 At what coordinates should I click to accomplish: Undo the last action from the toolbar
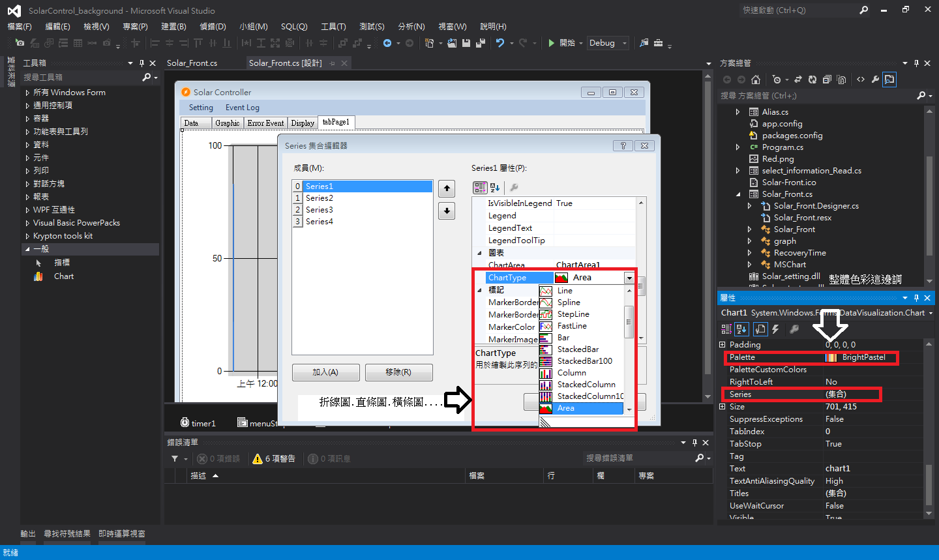click(x=500, y=43)
